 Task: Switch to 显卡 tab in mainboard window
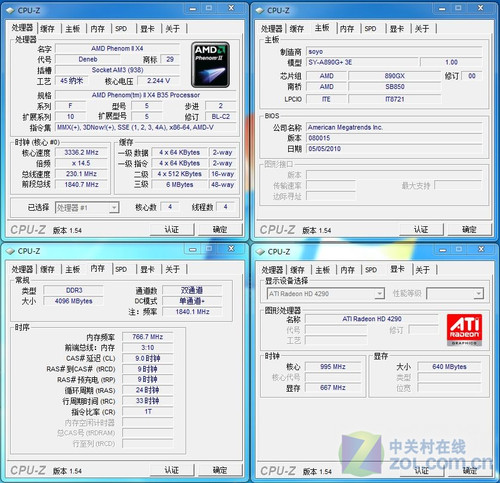coord(397,29)
